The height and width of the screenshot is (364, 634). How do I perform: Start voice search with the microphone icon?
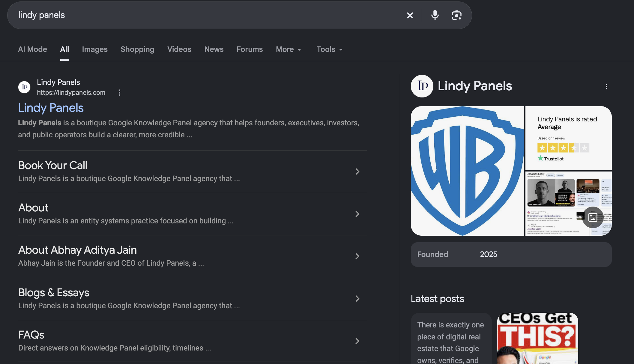[x=435, y=15]
